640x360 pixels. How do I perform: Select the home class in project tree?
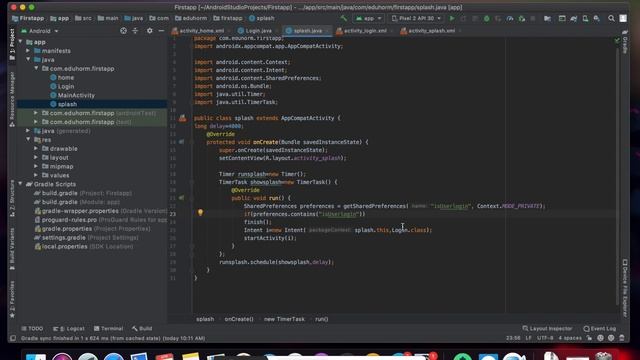[x=66, y=78]
